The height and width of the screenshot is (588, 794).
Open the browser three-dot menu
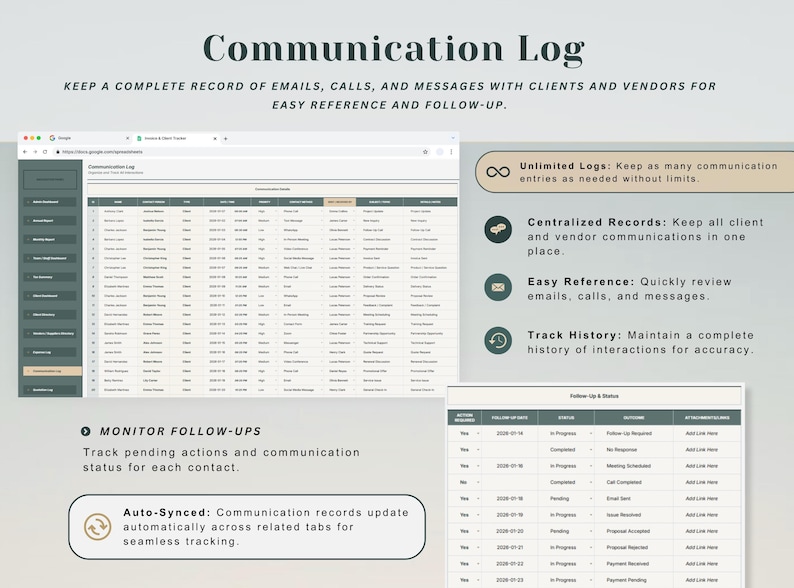[x=451, y=151]
